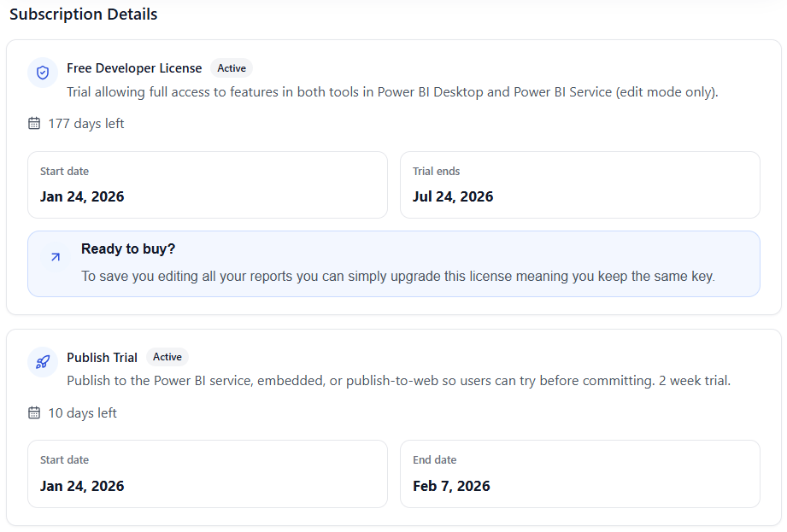Click the Trial ends Jul 24, 2026 box
The height and width of the screenshot is (532, 787).
click(579, 185)
